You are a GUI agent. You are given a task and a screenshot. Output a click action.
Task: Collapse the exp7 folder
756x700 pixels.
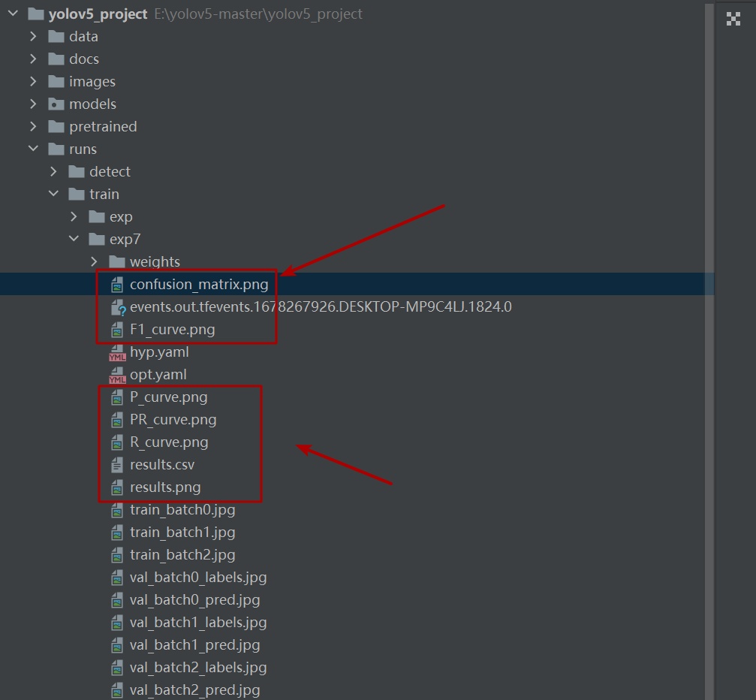point(74,238)
